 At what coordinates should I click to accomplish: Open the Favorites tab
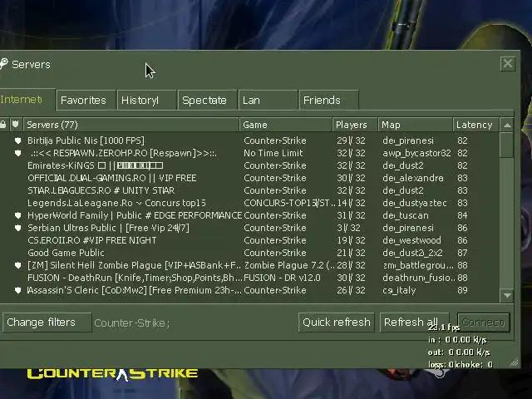click(x=86, y=100)
